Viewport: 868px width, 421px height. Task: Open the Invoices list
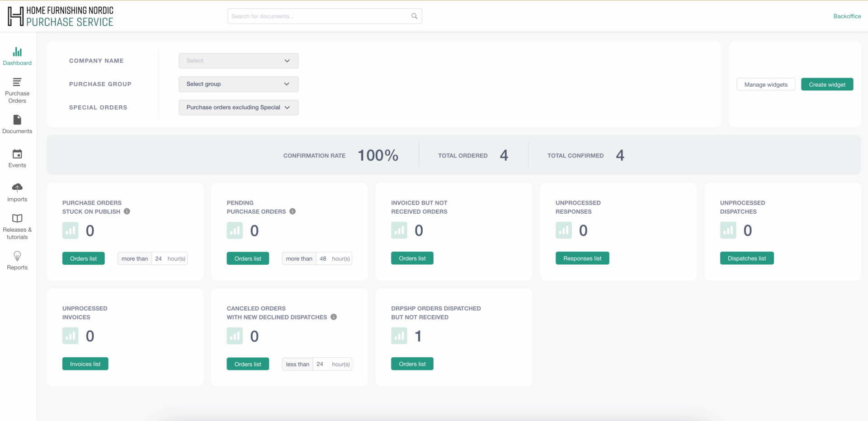[x=85, y=364]
